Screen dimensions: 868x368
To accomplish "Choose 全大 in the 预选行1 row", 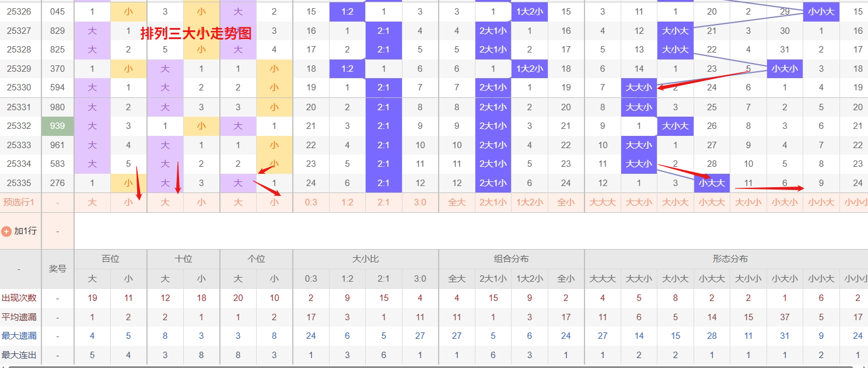I will tap(457, 203).
